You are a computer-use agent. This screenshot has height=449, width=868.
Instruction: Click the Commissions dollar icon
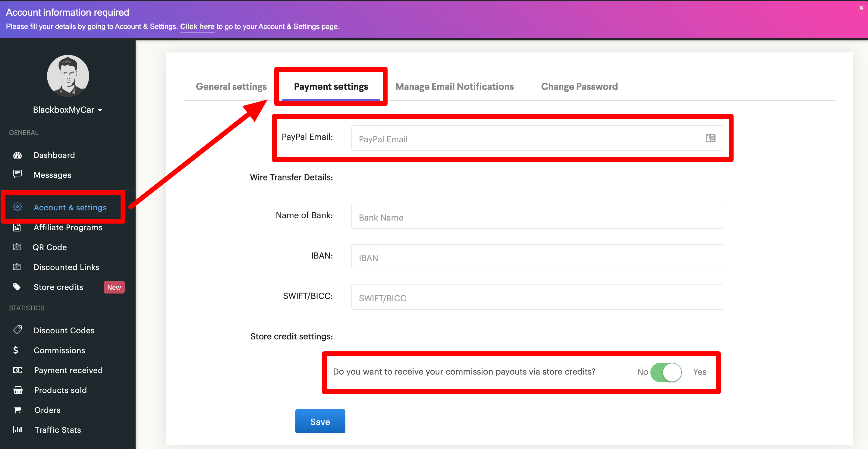point(16,350)
